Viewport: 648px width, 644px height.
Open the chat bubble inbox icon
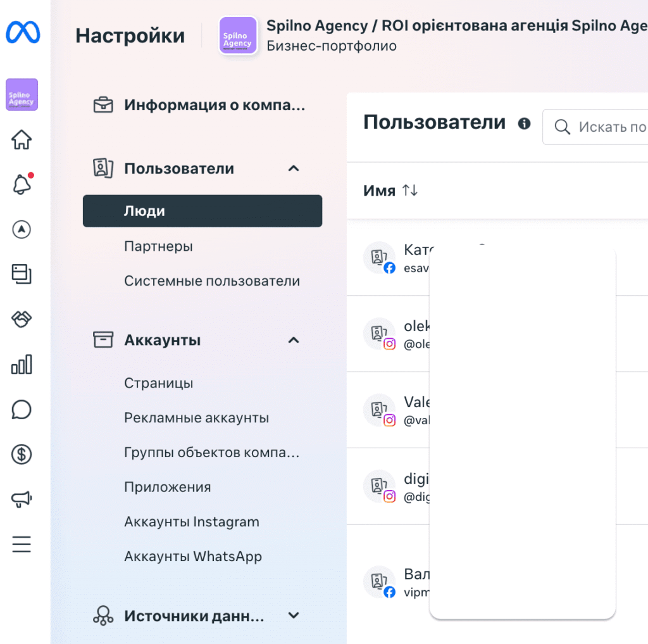(22, 410)
